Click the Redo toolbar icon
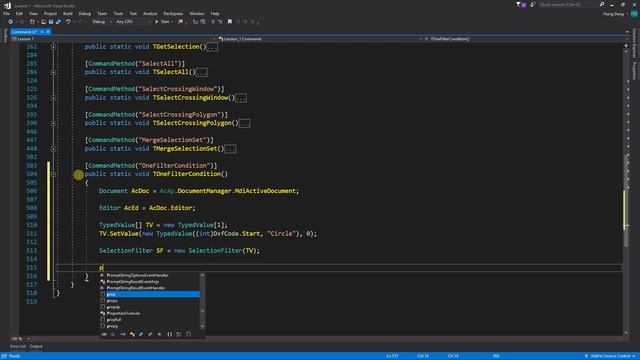640x360 pixels. tap(80, 22)
